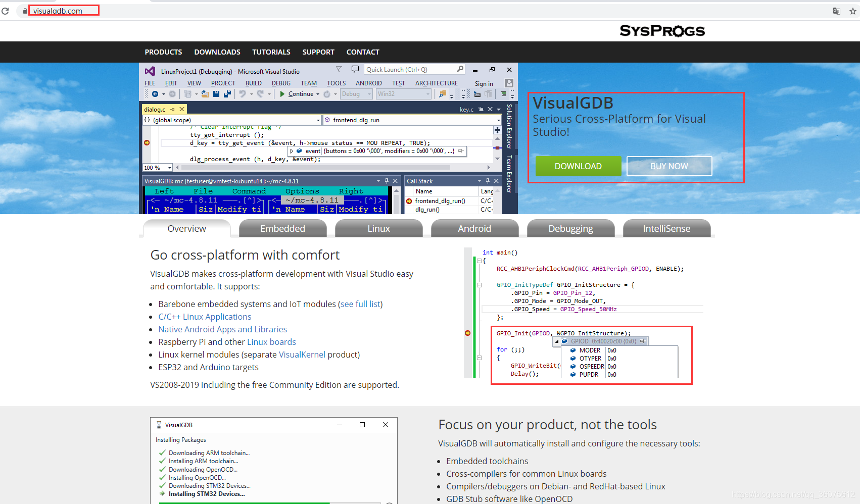Switch to the Debugging tab on the page
The image size is (860, 504).
point(571,228)
